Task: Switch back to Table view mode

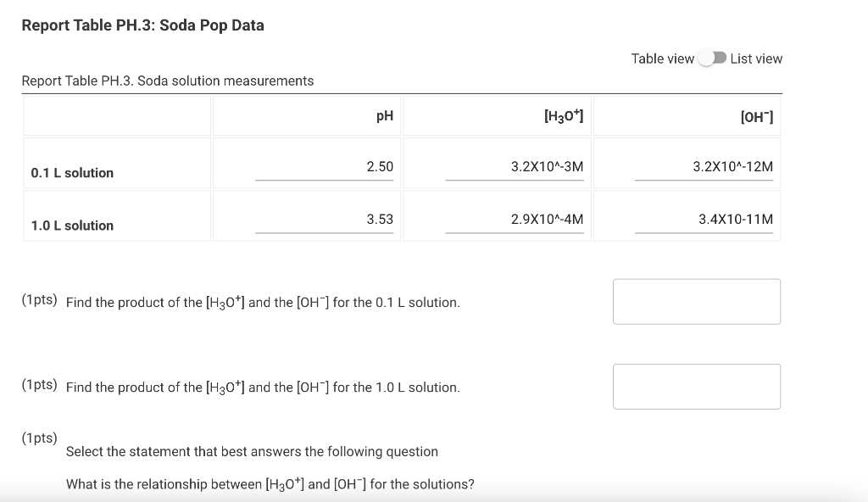Action: [x=710, y=59]
